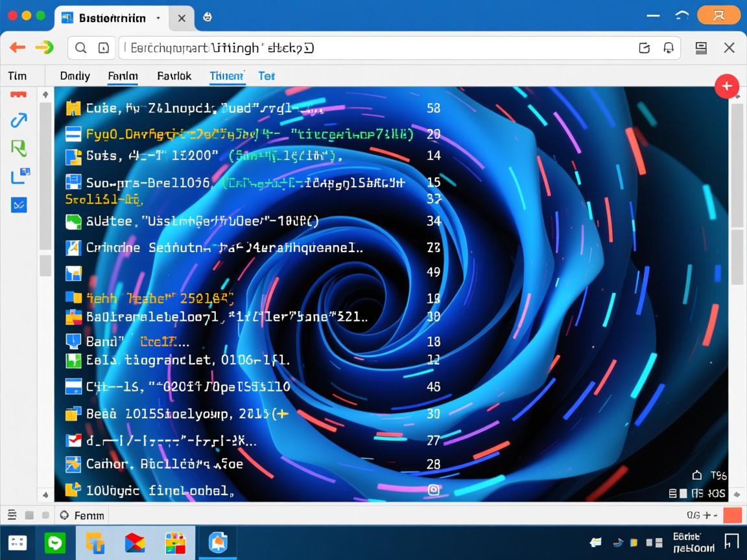Click the orange-red color swatch
Viewport: 747px width, 560px height.
(x=731, y=515)
